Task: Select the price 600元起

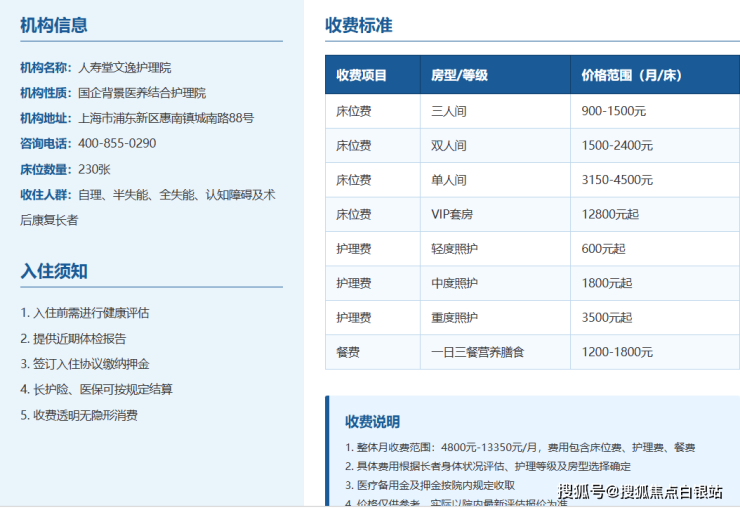Action: point(603,249)
